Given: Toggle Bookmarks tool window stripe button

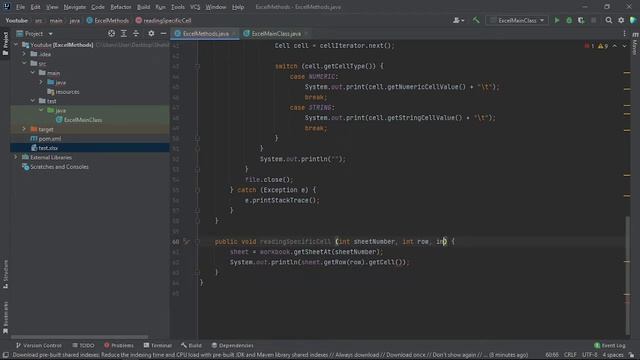Looking at the screenshot, I should point(5,318).
